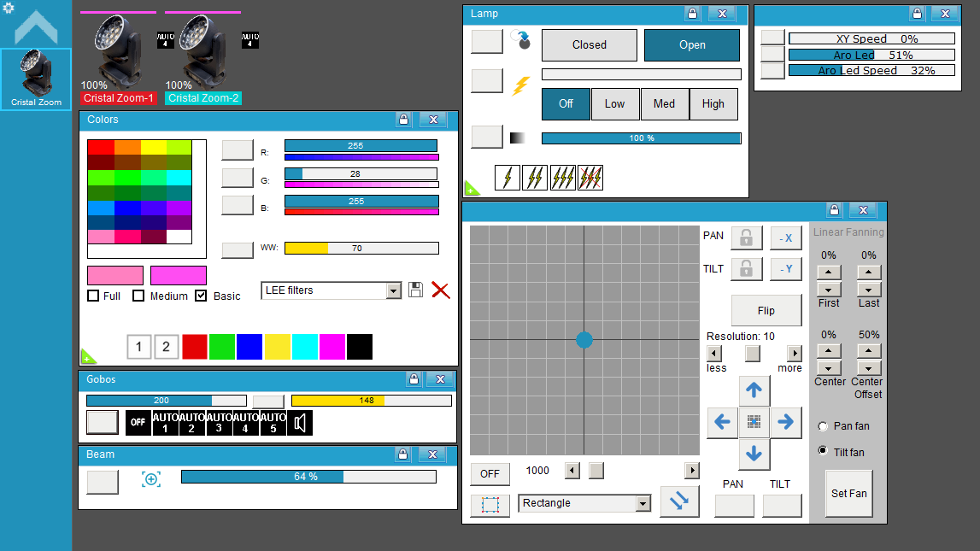Adjust the Beam 64 % slider
Screen dimensions: 980x551
pos(308,477)
